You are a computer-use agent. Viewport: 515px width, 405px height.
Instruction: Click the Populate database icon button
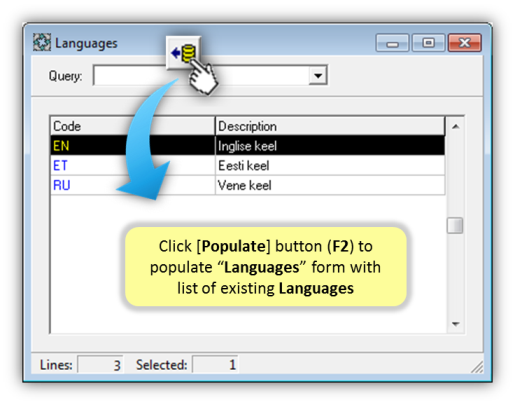tap(183, 53)
